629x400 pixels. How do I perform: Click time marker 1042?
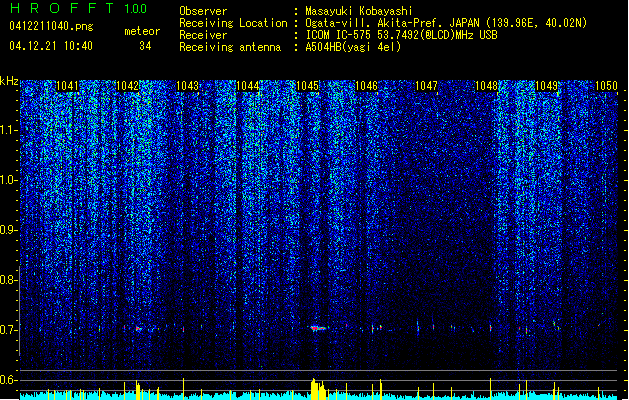click(x=127, y=86)
